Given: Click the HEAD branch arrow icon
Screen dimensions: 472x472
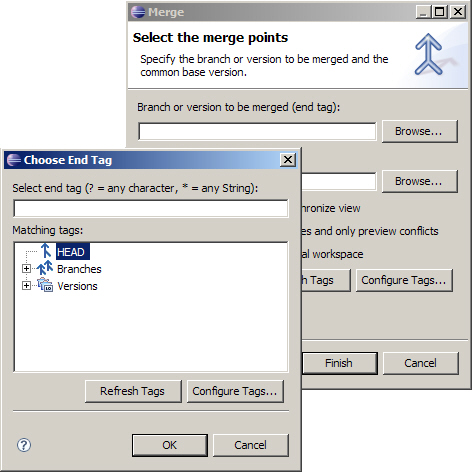Looking at the screenshot, I should (x=46, y=251).
